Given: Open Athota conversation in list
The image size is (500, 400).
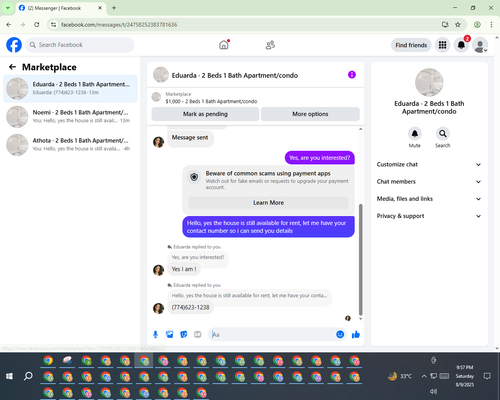Looking at the screenshot, I should pos(70,144).
